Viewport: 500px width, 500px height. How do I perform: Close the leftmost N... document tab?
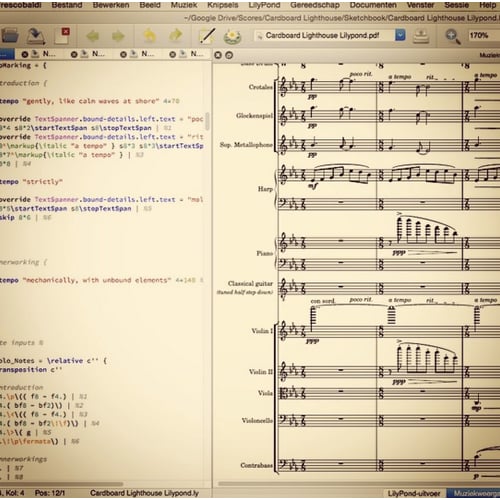pos(25,54)
